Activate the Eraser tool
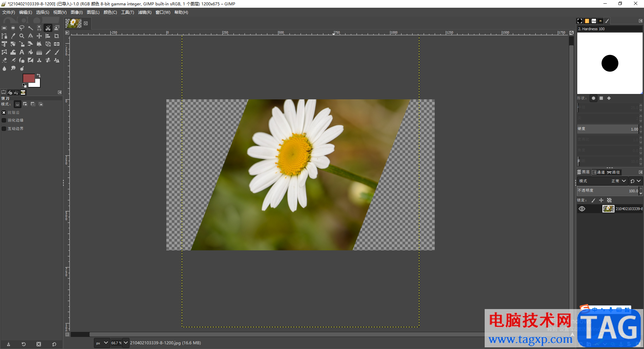Viewport: 644px width, 349px height. [4, 60]
